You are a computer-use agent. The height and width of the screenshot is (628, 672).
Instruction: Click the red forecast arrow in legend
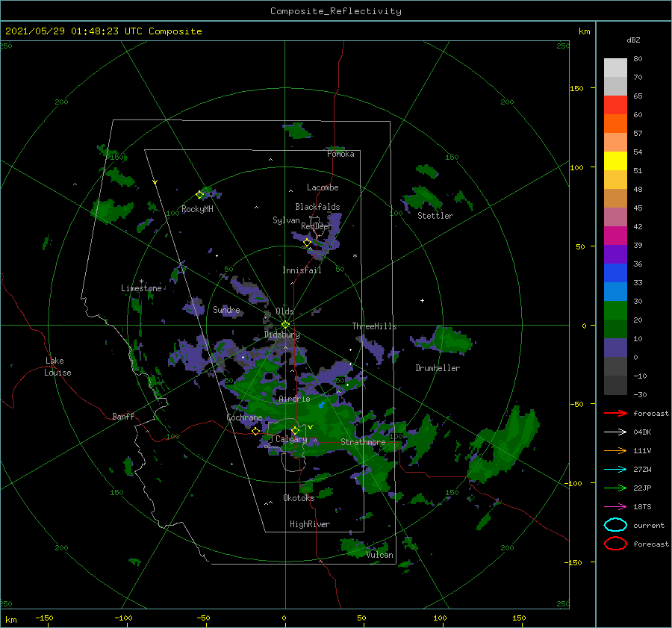[615, 413]
